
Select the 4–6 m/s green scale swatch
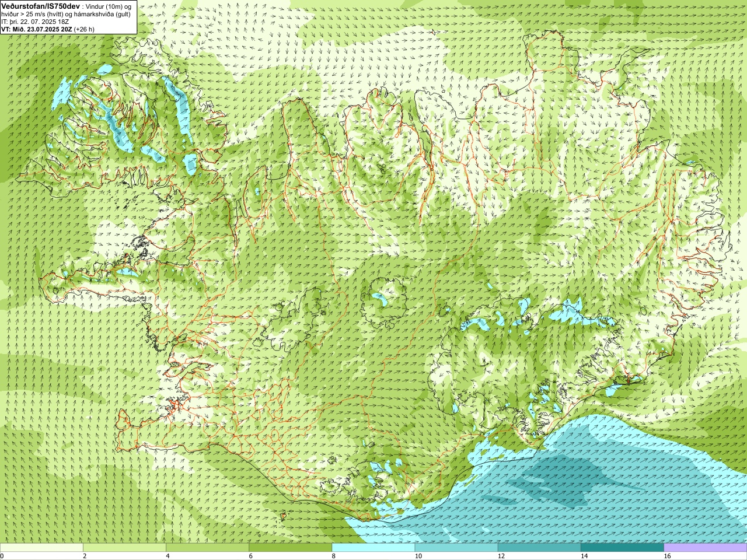(x=207, y=548)
